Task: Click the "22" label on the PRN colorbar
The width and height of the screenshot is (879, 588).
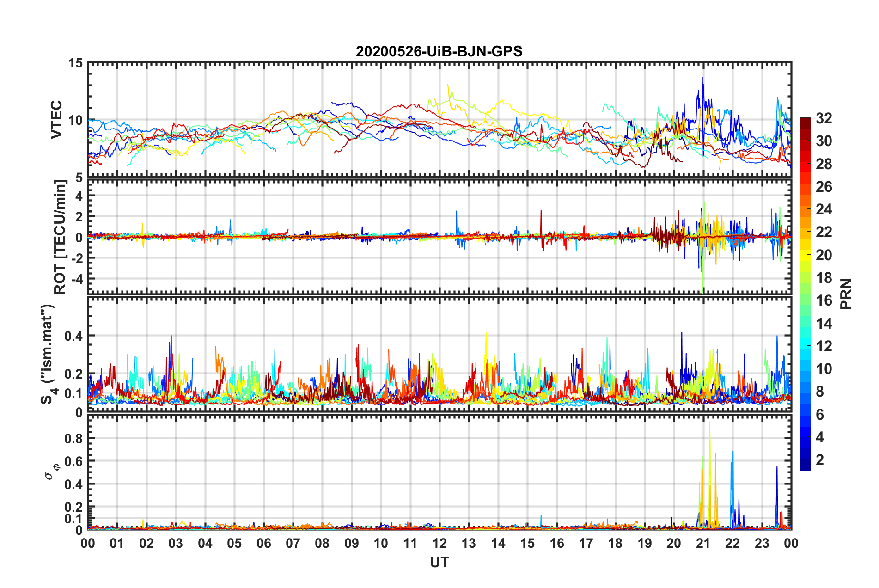Action: tap(824, 232)
